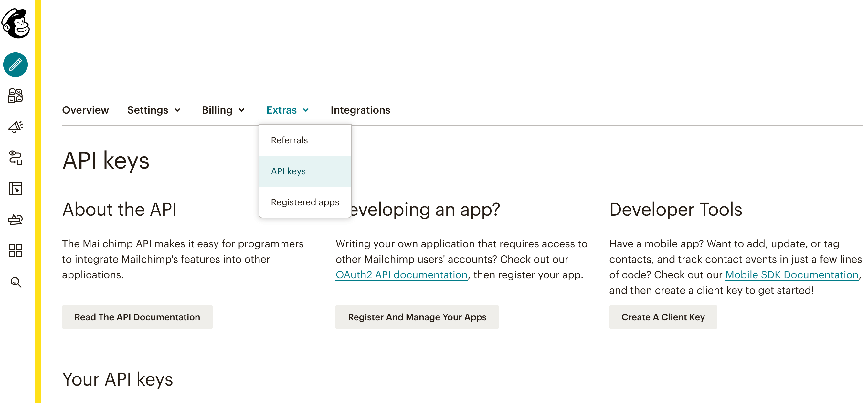The height and width of the screenshot is (403, 868).
Task: Open the Content Studio icon
Action: (x=16, y=220)
